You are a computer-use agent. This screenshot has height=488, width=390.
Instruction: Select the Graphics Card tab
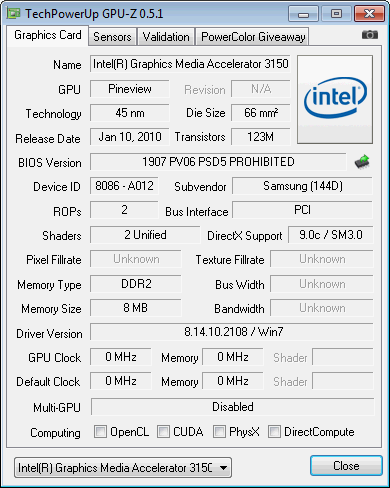pos(48,35)
